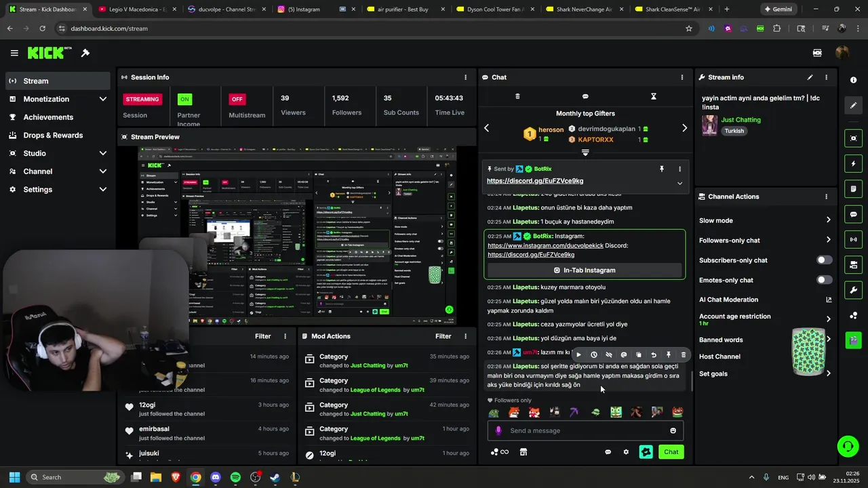Toggle the Partner Income ON badge
The height and width of the screenshot is (488, 868).
click(184, 99)
